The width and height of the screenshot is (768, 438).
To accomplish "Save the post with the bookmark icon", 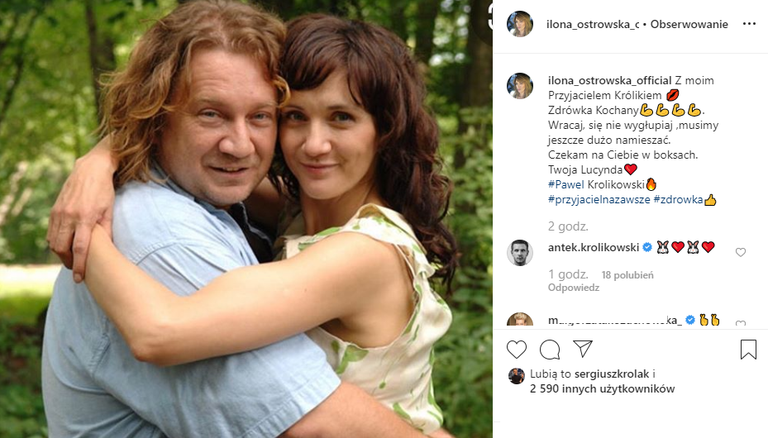I will 748,350.
